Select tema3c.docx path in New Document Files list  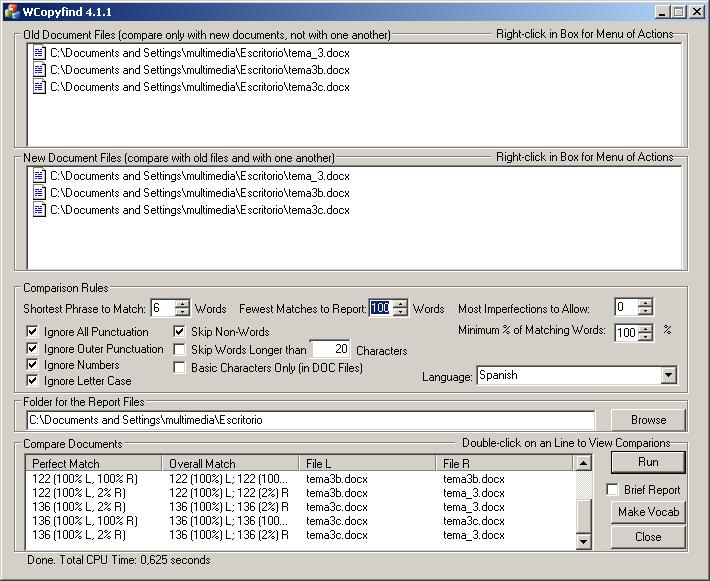coord(200,210)
